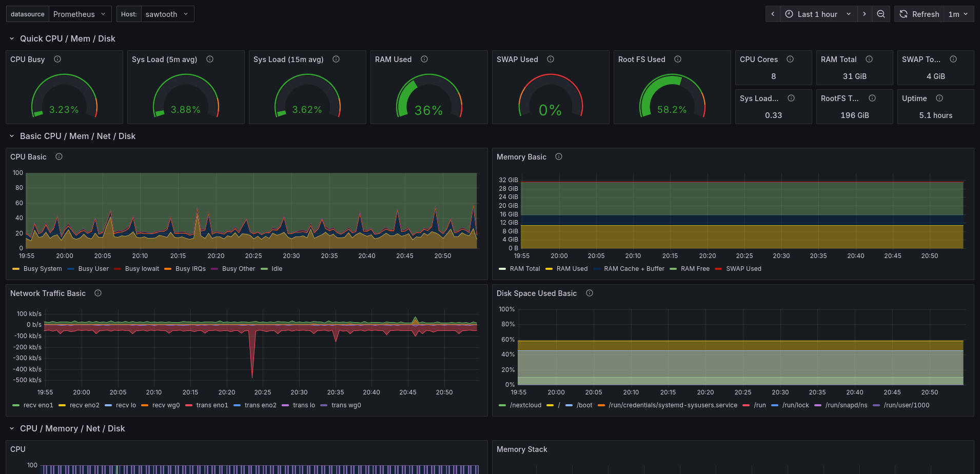Toggle Busy System series in CPU legend
Image resolution: width=980 pixels, height=474 pixels.
[x=43, y=269]
